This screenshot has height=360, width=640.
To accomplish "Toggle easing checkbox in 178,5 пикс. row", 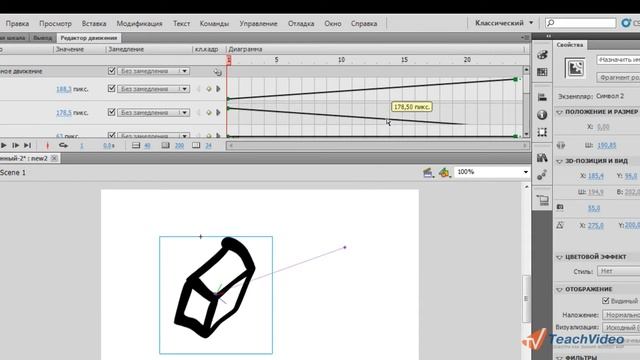I will click(x=111, y=112).
